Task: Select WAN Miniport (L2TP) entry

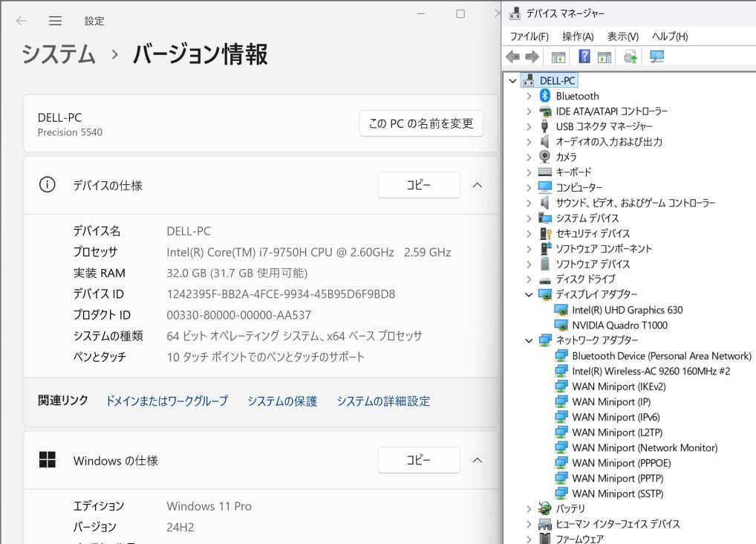Action: coord(617,433)
